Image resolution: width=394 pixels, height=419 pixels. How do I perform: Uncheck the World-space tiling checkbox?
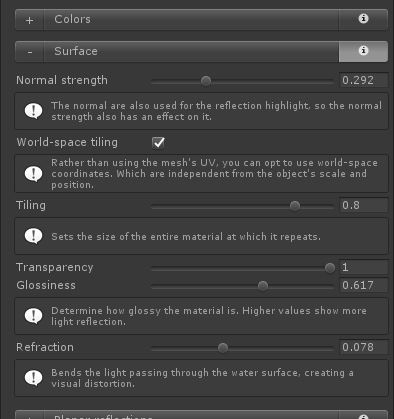click(158, 143)
